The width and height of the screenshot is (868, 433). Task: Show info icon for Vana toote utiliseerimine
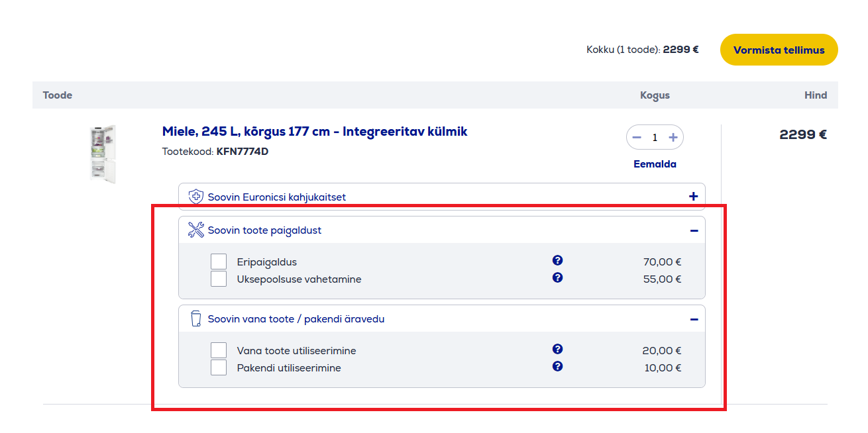(557, 349)
